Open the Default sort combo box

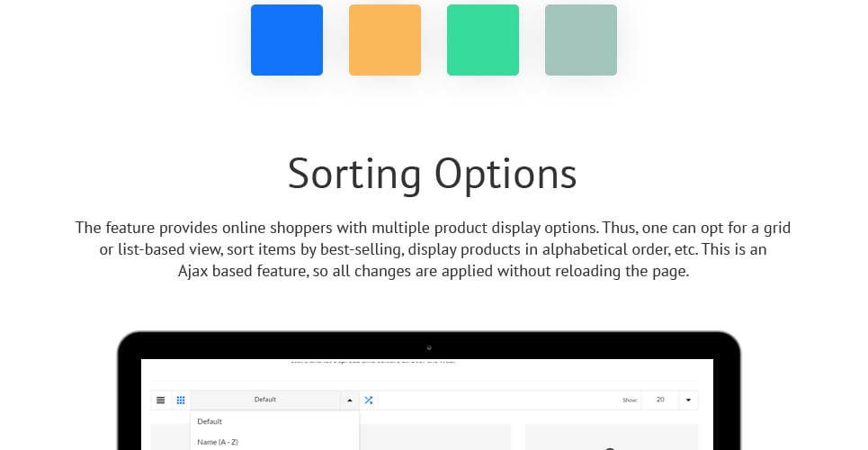[265, 400]
